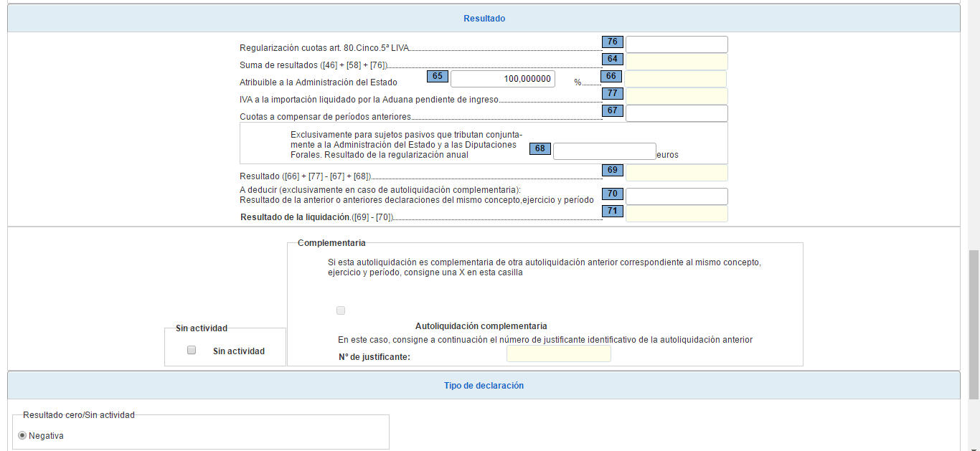Select the Negativa radio button
This screenshot has height=451, width=980.
pyautogui.click(x=22, y=435)
